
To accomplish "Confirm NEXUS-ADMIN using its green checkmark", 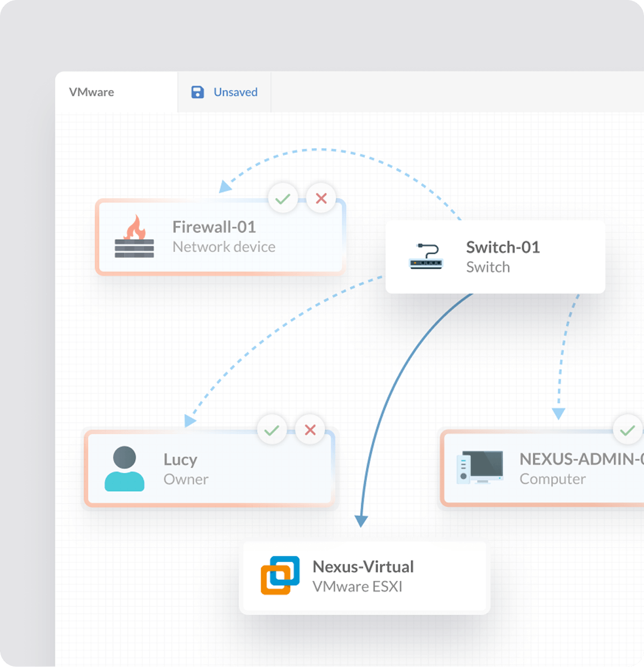I will (628, 429).
